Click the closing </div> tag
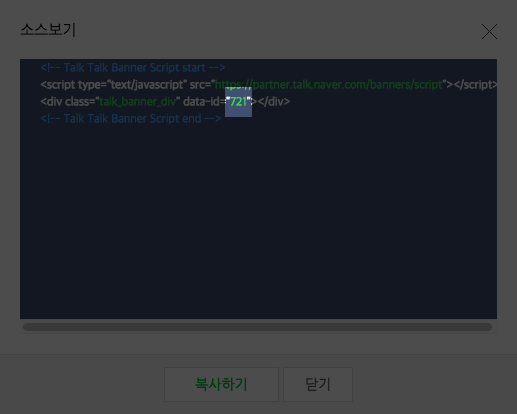This screenshot has height=414, width=517. point(274,102)
